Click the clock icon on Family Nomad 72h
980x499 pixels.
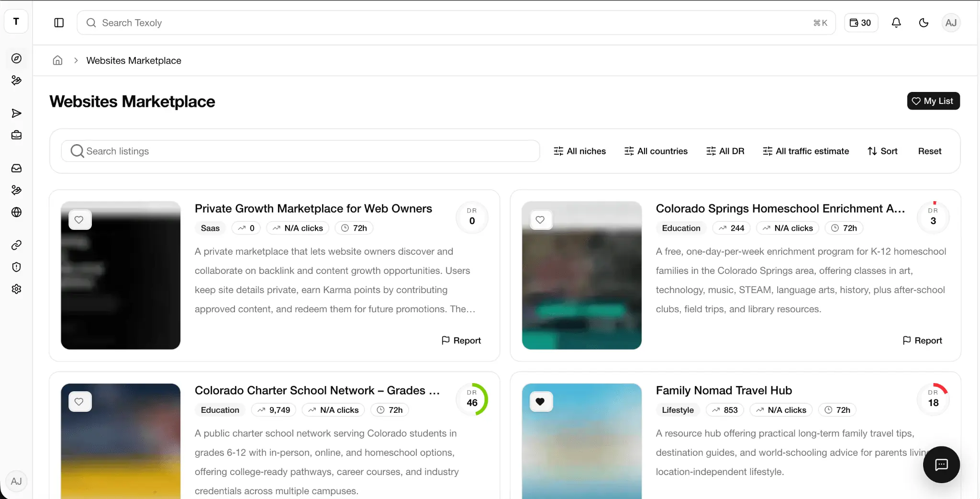click(828, 410)
